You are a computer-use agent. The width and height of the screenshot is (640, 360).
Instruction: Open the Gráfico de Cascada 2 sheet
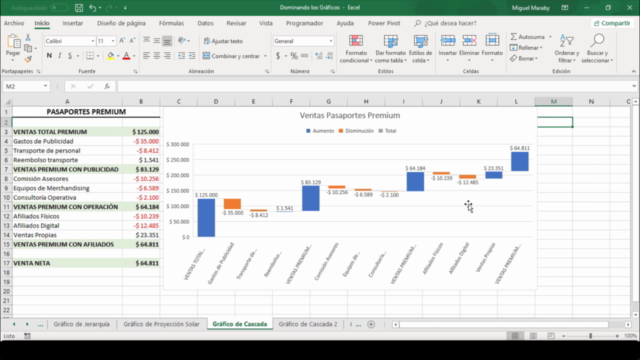[x=308, y=324]
